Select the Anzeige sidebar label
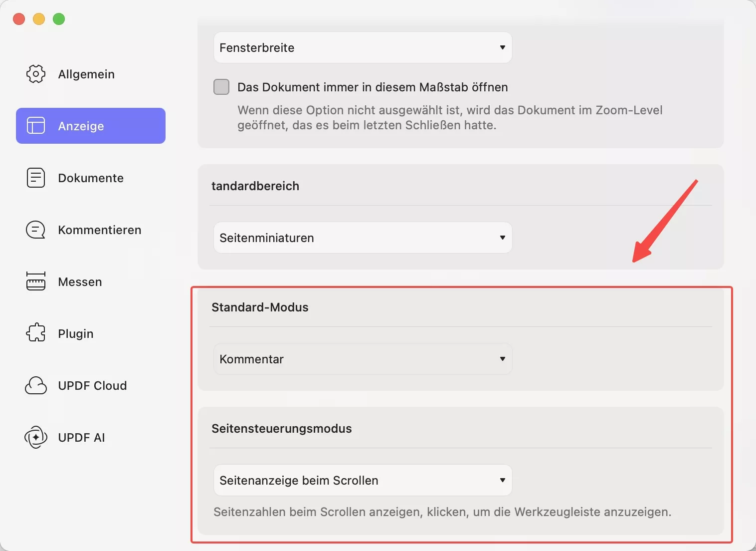Viewport: 756px width, 551px height. click(81, 126)
